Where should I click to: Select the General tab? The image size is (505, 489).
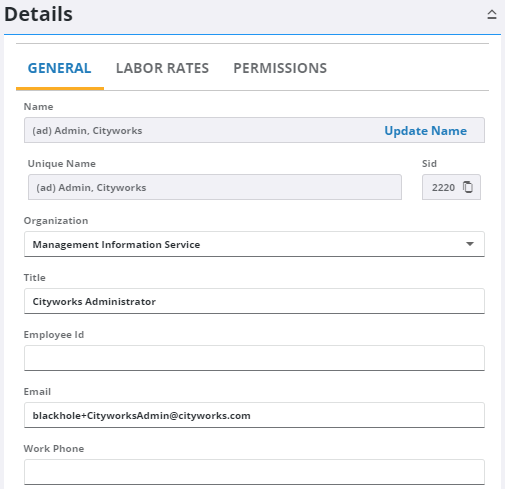pyautogui.click(x=59, y=68)
